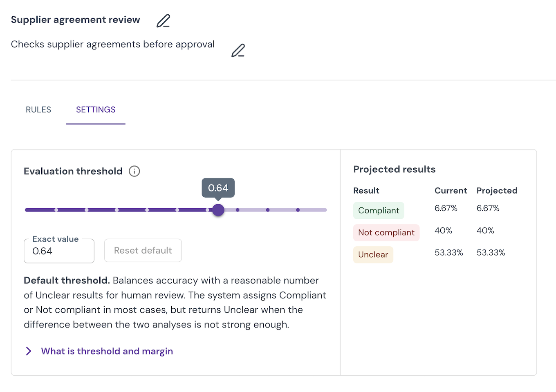556x392 pixels.
Task: Click the threshold slider handle at 0.64
Action: pos(218,210)
